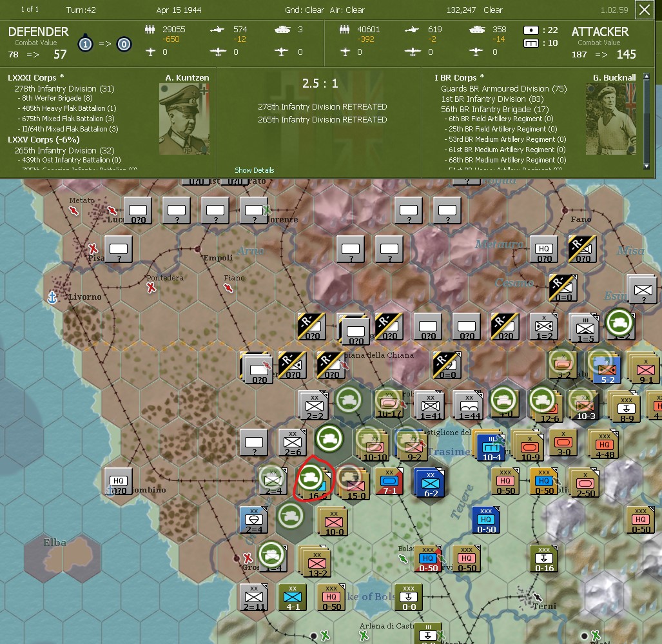
Task: Select the German 1=44 mountain division
Action: tap(469, 405)
